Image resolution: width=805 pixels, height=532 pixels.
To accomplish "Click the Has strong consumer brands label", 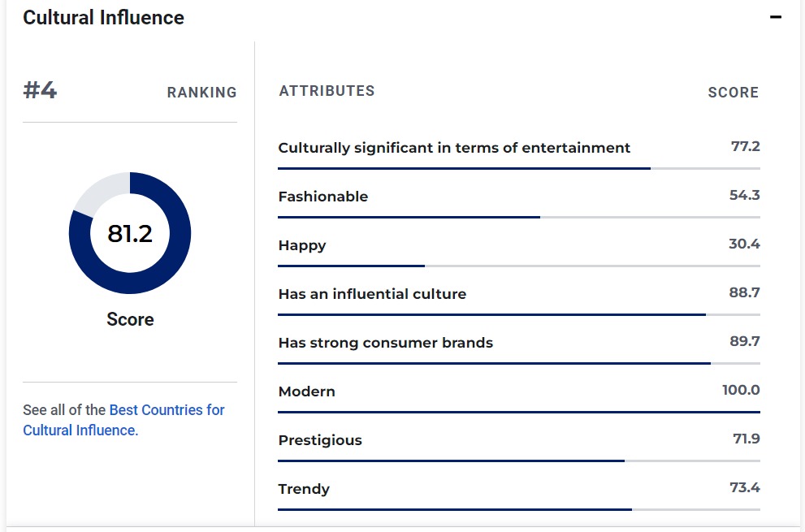I will tap(385, 343).
